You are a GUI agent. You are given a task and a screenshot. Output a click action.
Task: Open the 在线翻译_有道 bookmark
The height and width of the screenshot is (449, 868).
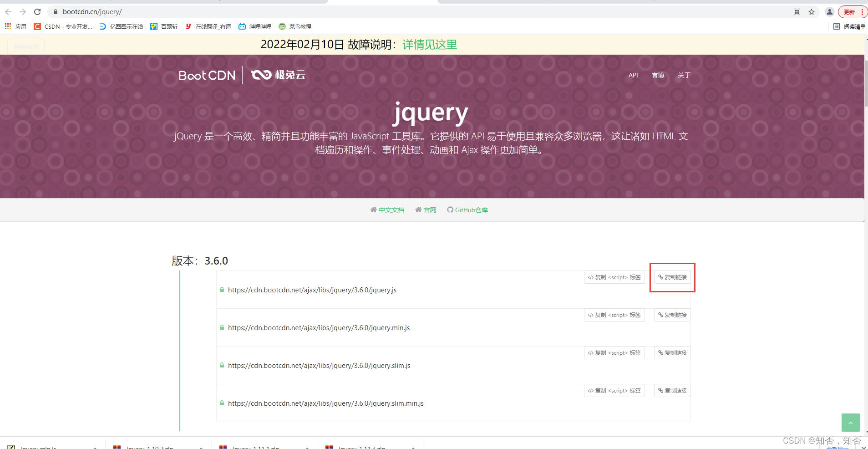coord(208,26)
